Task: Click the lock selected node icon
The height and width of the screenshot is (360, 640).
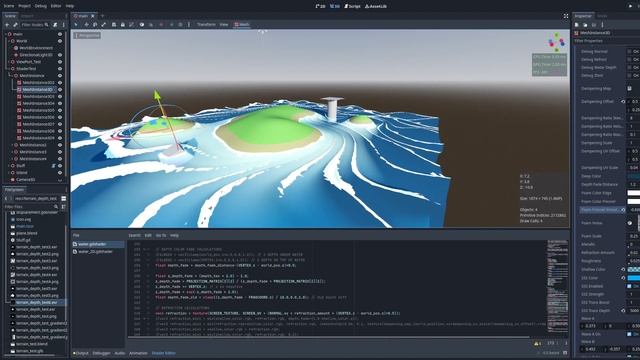Action: (122, 24)
